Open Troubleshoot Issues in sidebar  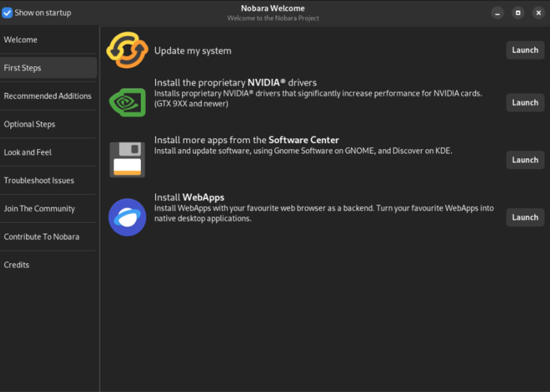coord(48,180)
